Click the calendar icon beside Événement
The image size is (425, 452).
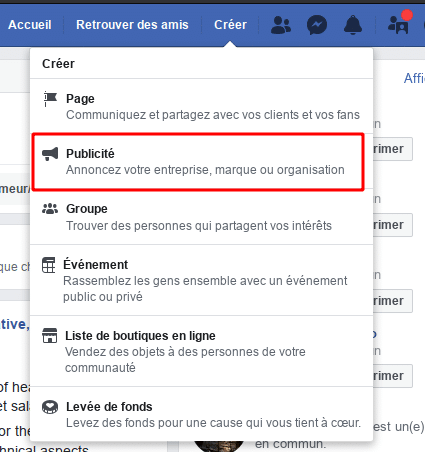tap(49, 265)
